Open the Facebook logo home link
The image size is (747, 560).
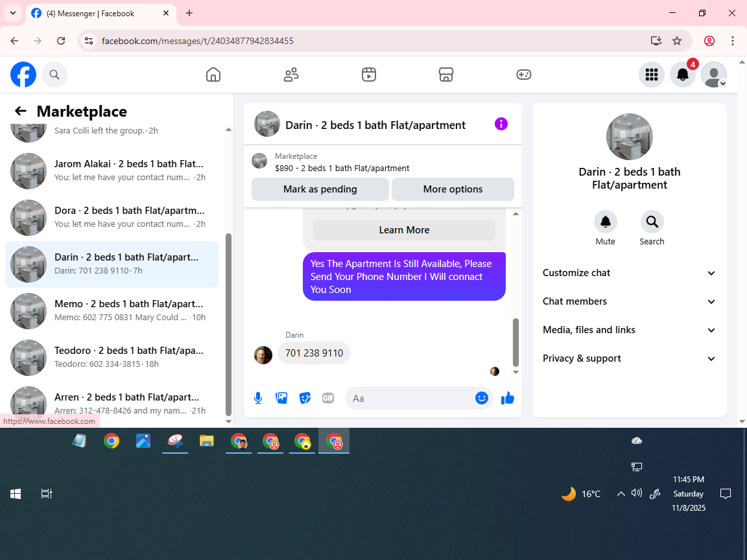click(23, 75)
